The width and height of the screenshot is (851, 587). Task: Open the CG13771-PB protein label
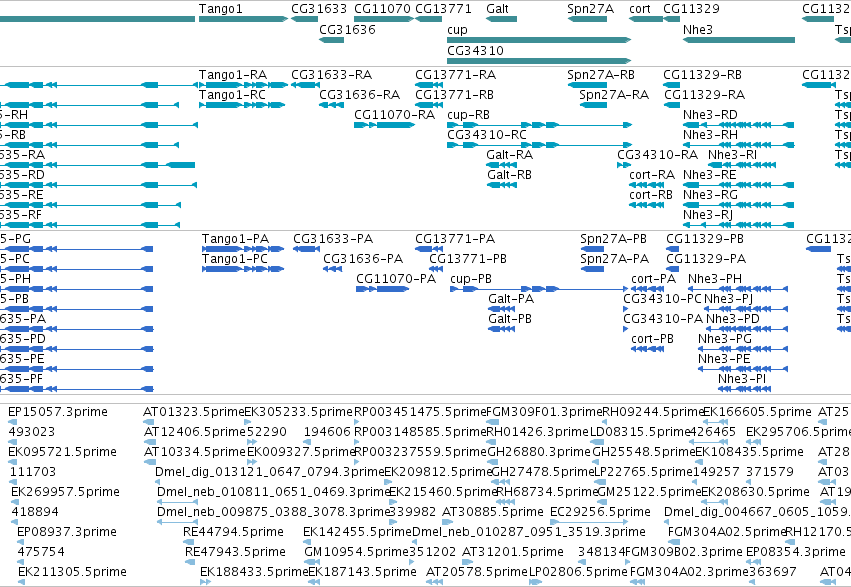coord(468,259)
